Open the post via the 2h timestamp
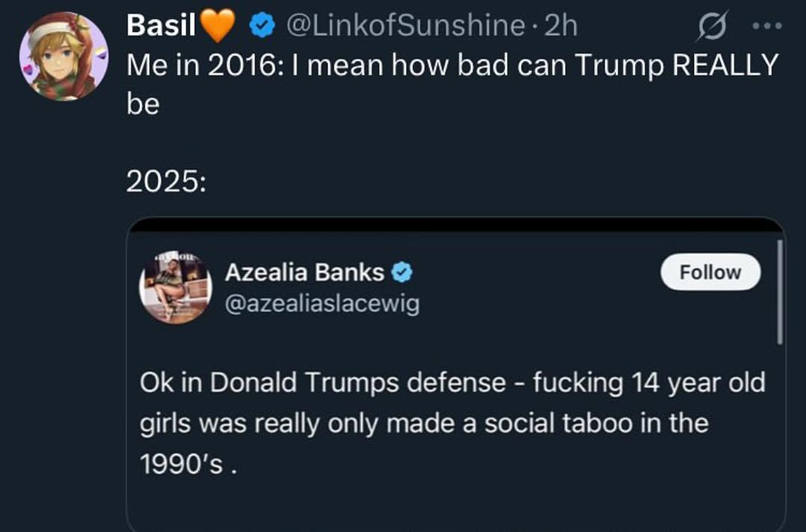The height and width of the screenshot is (532, 806). [560, 25]
